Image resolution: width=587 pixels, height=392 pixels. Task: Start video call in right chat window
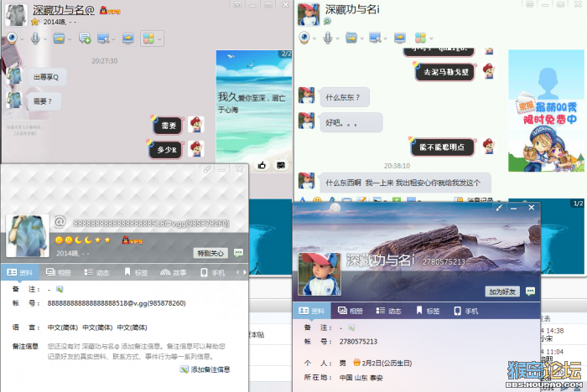pos(304,38)
